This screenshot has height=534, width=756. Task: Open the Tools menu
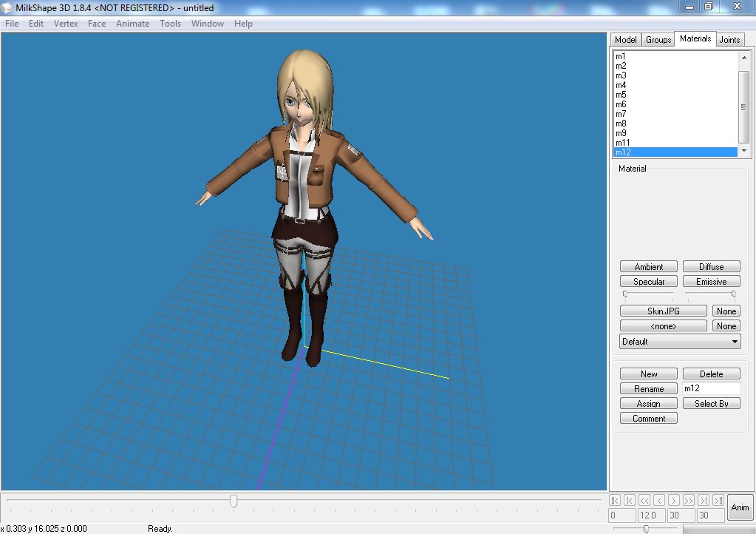point(170,24)
